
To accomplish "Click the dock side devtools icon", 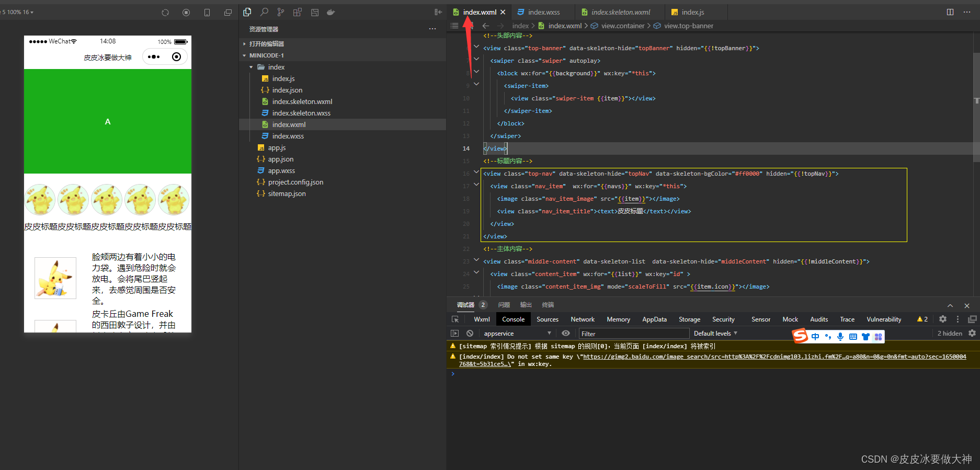I will point(972,319).
